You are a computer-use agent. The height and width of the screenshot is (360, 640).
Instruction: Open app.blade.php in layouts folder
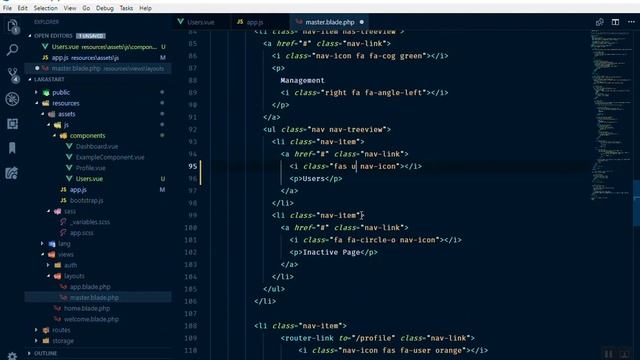click(90, 287)
